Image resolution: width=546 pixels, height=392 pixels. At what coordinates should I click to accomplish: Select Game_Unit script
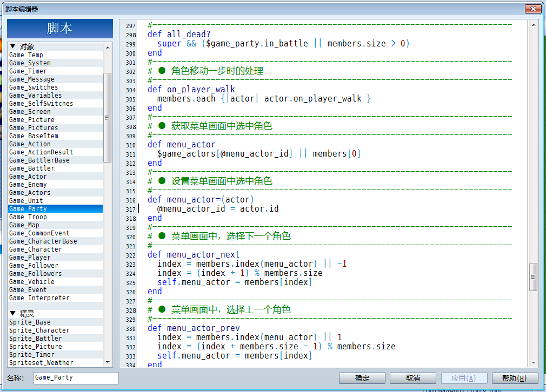[55, 201]
